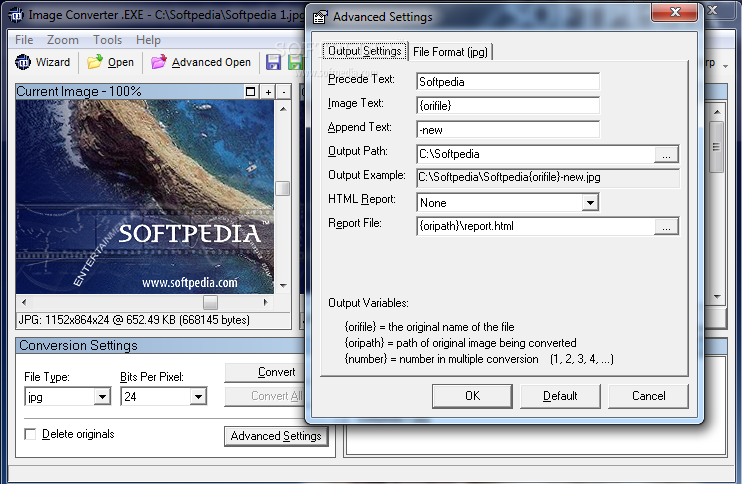
Task: Zoom in with the plus button
Action: pos(268,92)
